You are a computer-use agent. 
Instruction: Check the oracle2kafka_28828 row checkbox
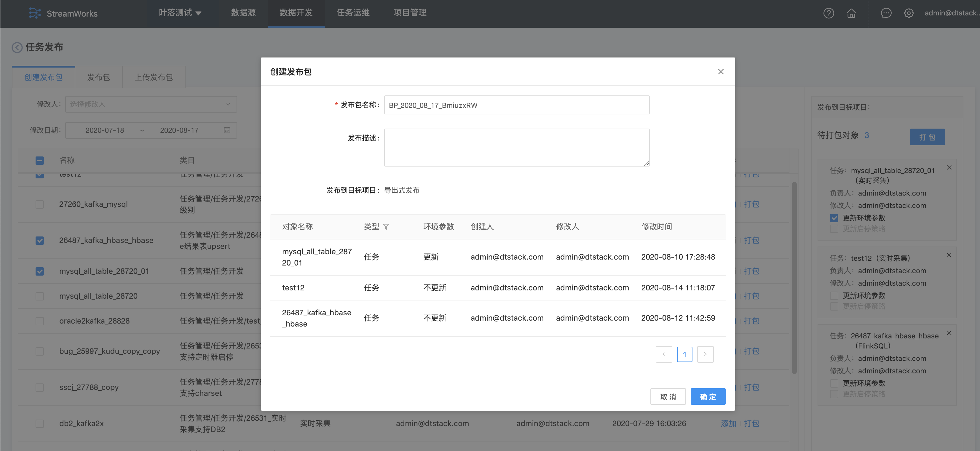tap(39, 321)
